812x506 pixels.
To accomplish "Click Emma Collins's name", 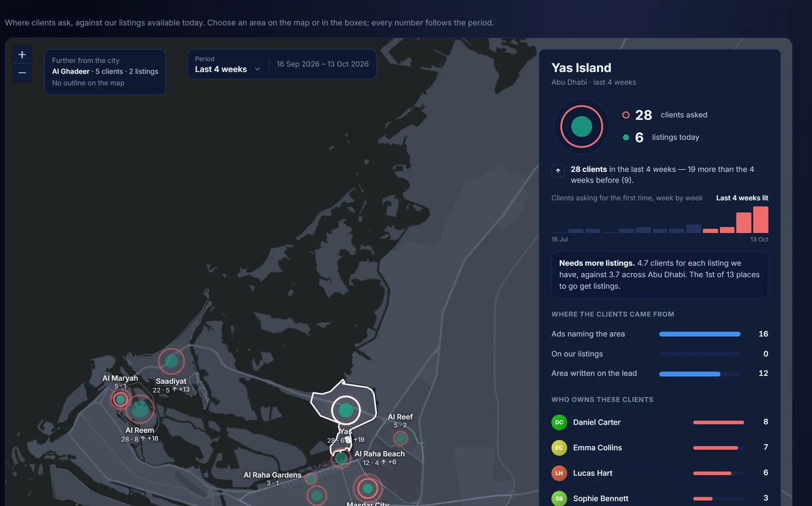I will 597,447.
